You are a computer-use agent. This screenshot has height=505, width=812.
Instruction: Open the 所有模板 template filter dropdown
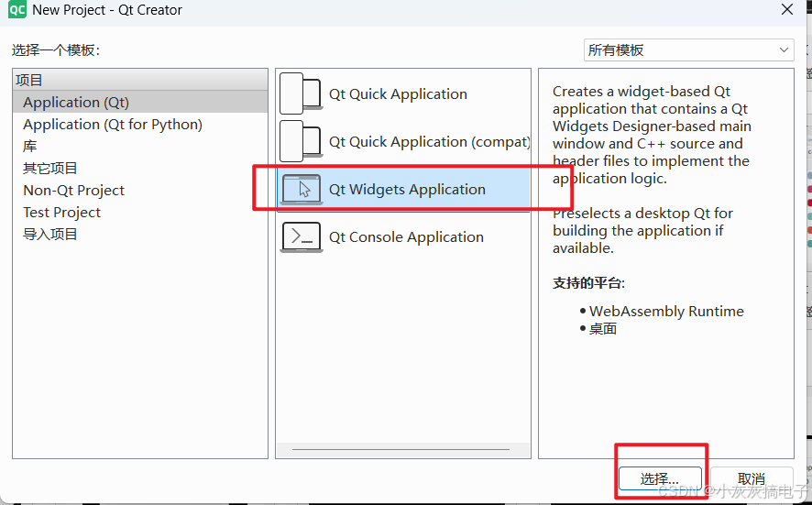click(x=688, y=49)
